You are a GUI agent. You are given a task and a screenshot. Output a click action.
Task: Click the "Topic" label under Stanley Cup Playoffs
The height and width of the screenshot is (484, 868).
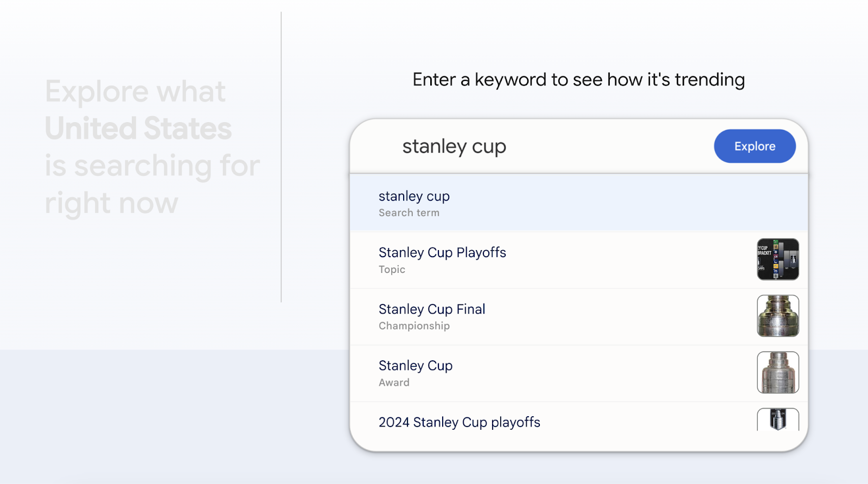click(x=392, y=270)
